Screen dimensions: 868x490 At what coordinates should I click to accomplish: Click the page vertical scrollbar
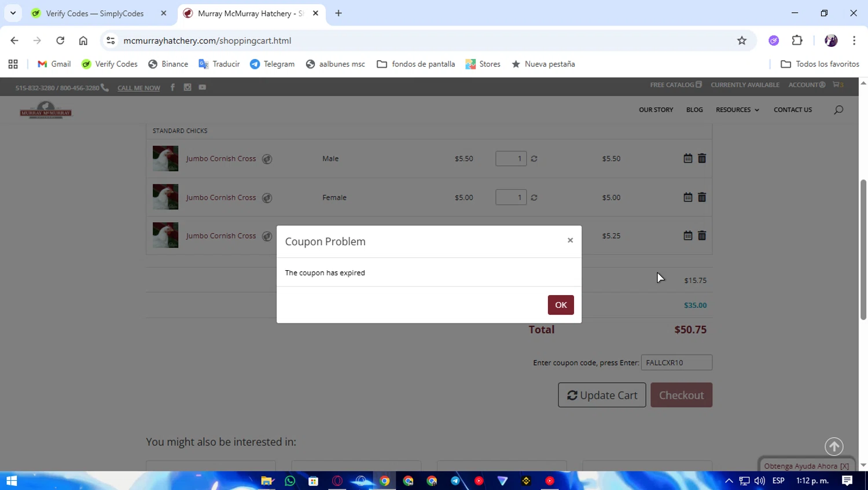863,249
